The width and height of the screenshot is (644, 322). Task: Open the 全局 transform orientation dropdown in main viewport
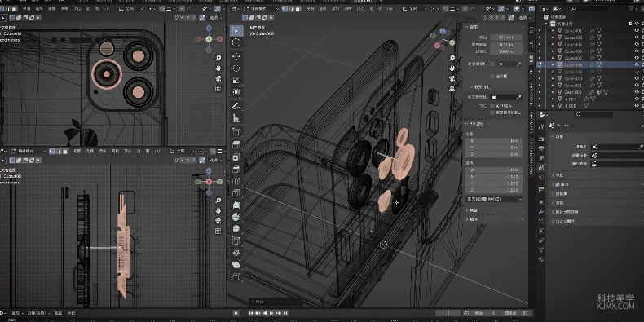coord(415,9)
